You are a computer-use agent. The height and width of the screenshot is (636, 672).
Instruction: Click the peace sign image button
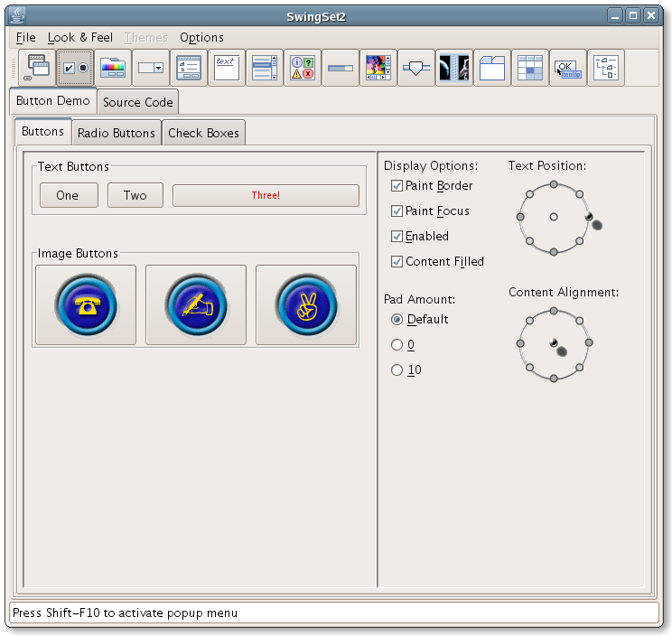(x=306, y=304)
